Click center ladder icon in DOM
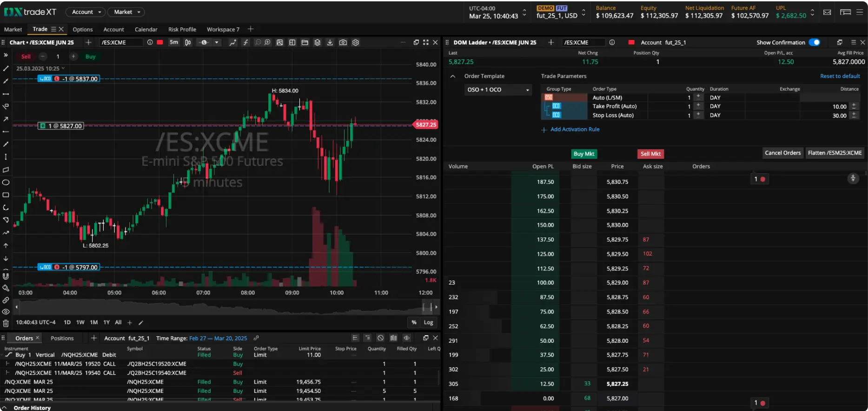The height and width of the screenshot is (411, 868). (853, 178)
